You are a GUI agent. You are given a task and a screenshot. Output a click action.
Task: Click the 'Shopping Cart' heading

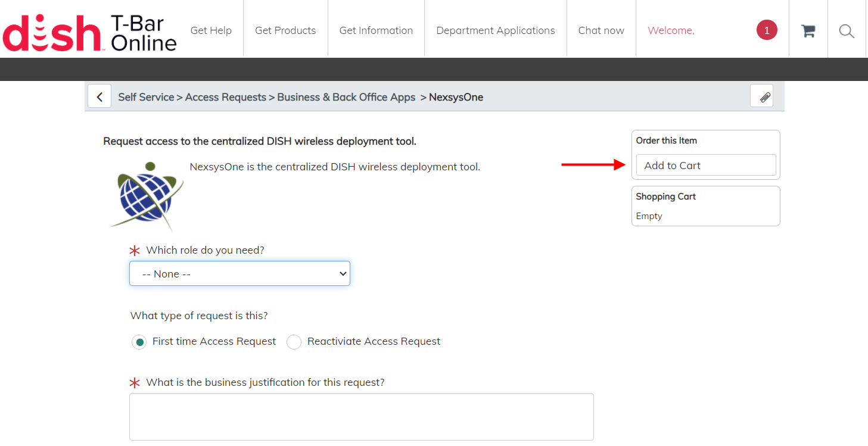[665, 197]
